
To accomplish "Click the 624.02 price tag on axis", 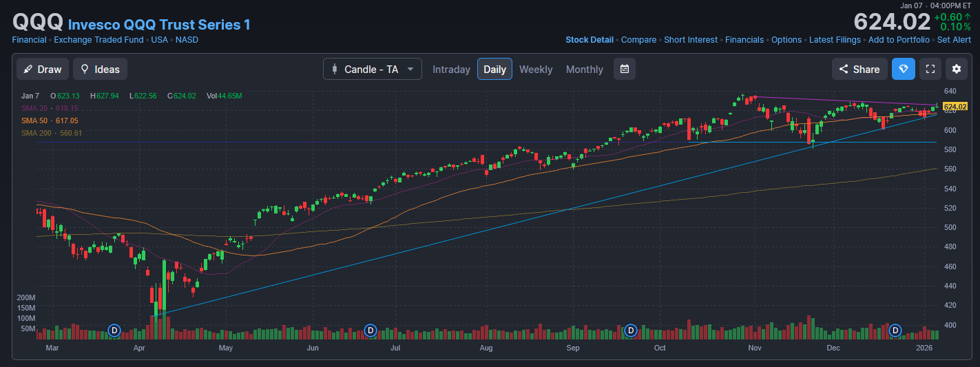I will pos(955,107).
